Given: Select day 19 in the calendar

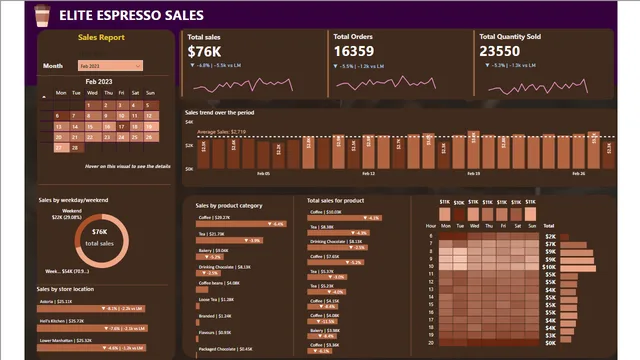Looking at the screenshot, I should (x=151, y=127).
